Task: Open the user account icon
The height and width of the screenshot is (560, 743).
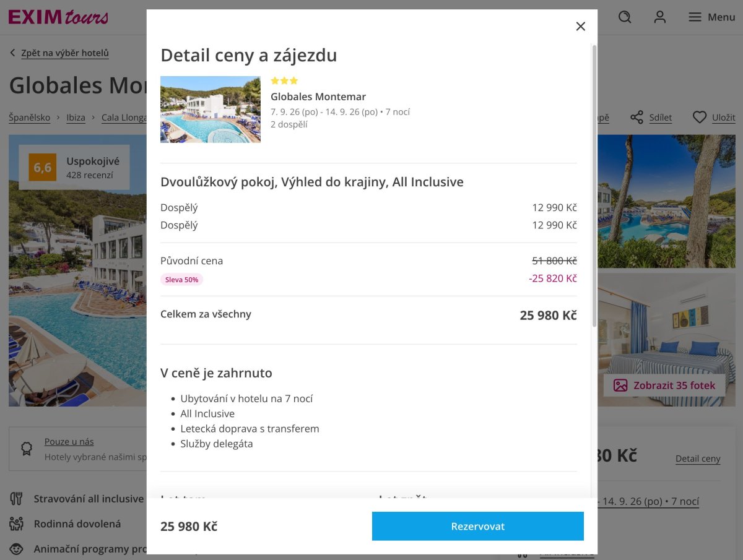Action: click(x=660, y=17)
